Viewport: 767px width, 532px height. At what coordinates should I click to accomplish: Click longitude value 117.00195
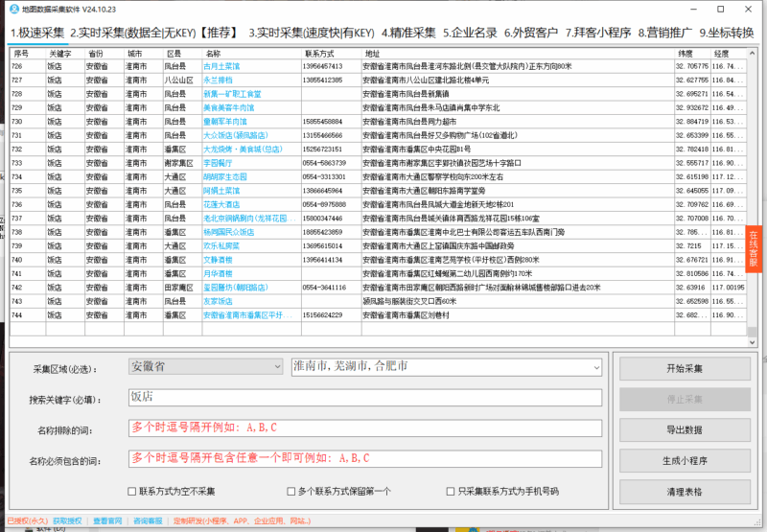[x=729, y=288]
